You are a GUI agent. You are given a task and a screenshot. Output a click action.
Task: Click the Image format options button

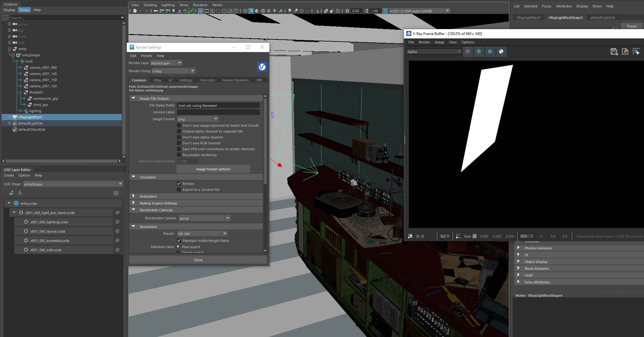point(213,169)
